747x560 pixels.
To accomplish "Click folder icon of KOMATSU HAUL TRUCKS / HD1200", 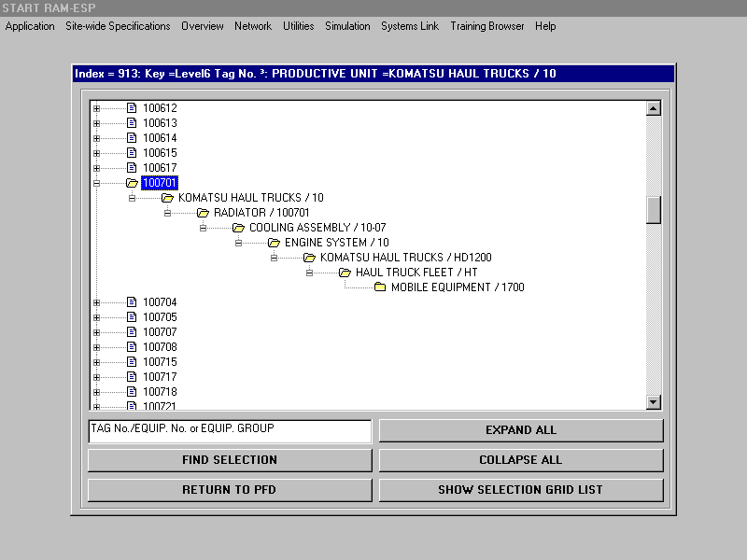I will pyautogui.click(x=309, y=258).
